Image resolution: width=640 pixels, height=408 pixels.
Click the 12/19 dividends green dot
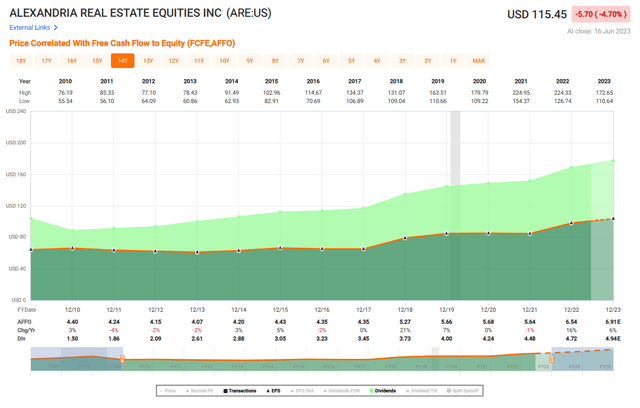[447, 186]
